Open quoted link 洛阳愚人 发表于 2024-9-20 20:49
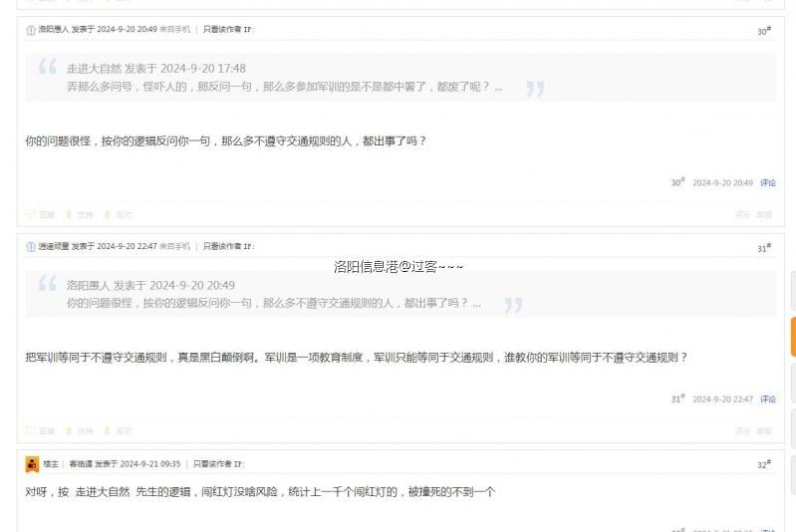The height and width of the screenshot is (532, 796). [150, 285]
